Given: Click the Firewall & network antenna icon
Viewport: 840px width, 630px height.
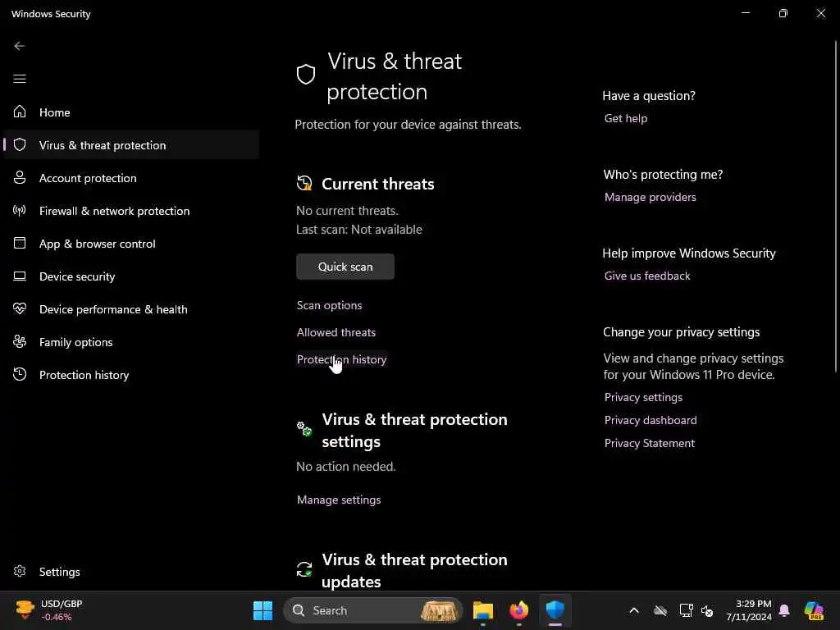Looking at the screenshot, I should pos(20,210).
